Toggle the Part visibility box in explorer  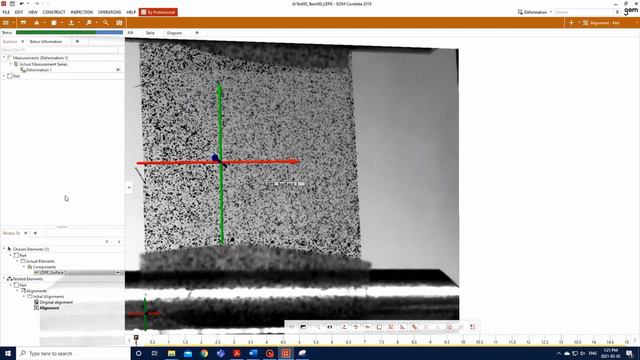[x=10, y=76]
